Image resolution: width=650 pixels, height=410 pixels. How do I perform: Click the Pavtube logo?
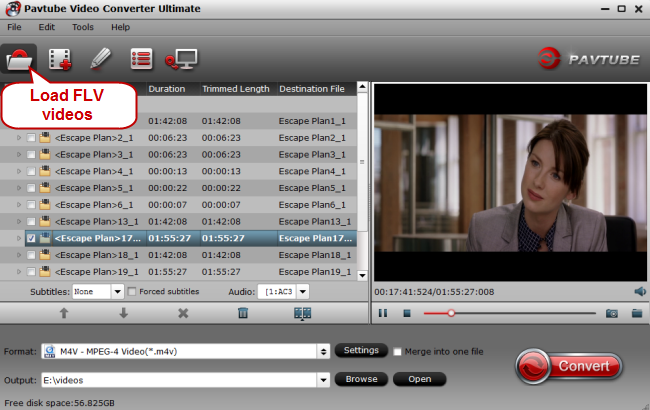[x=589, y=59]
